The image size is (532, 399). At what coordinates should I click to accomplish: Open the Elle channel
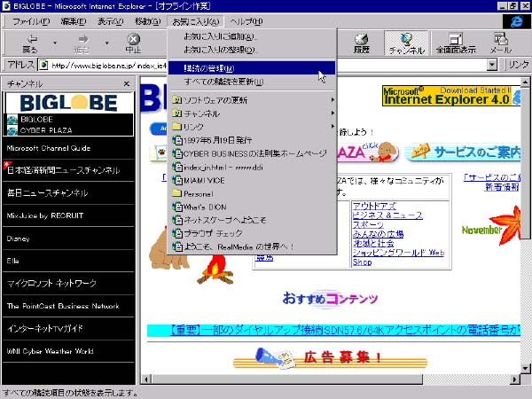tap(68, 261)
